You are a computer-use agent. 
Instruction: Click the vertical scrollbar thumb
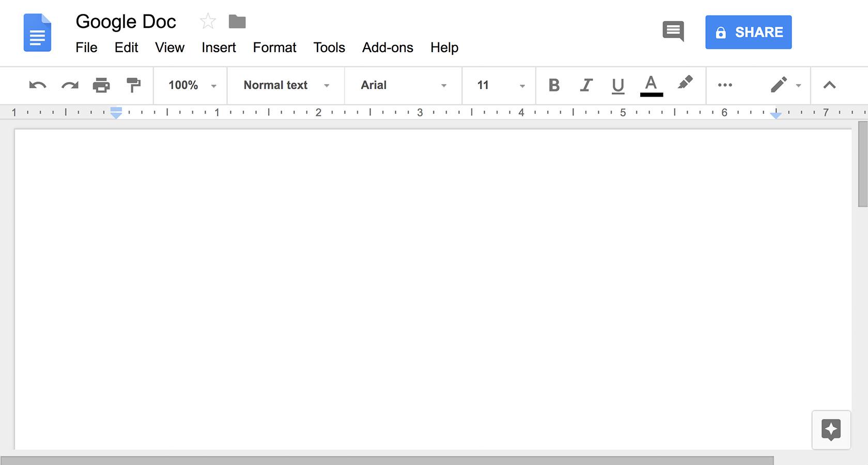(x=862, y=164)
